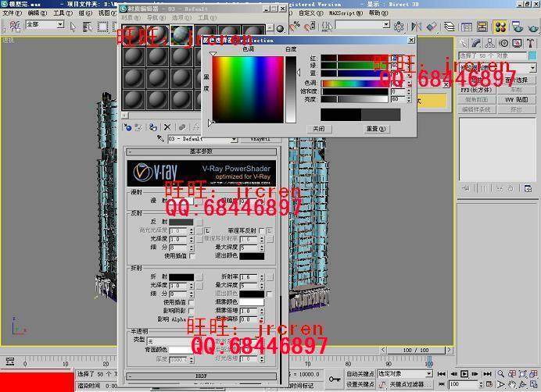541x392 pixels.
Task: Open Render Scene dialog teapot icon
Action: coord(518,27)
